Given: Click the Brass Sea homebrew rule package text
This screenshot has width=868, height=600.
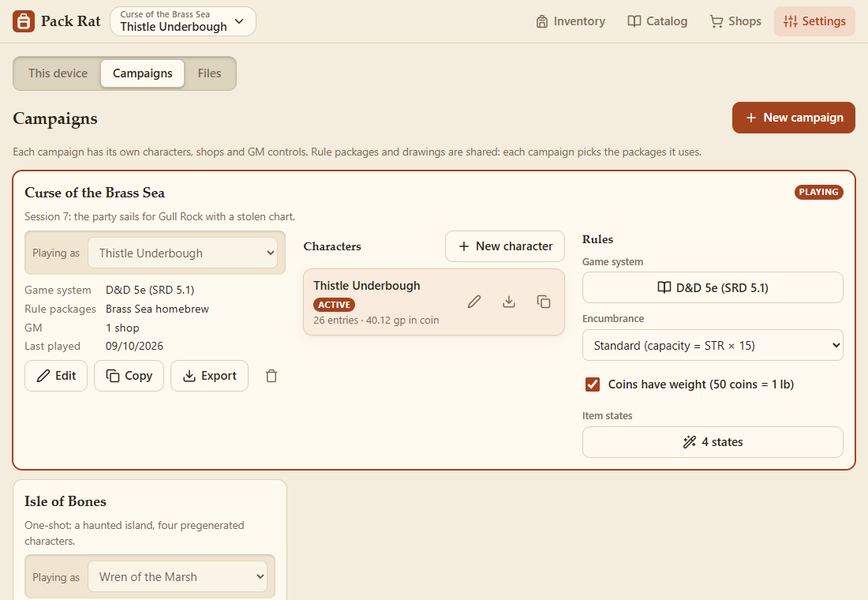Looking at the screenshot, I should tap(157, 309).
